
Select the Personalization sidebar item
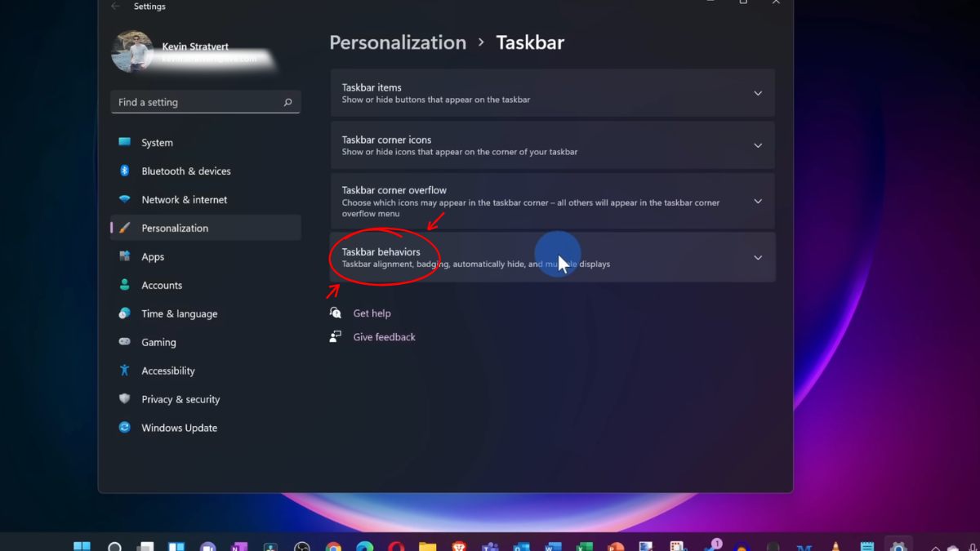tap(206, 228)
